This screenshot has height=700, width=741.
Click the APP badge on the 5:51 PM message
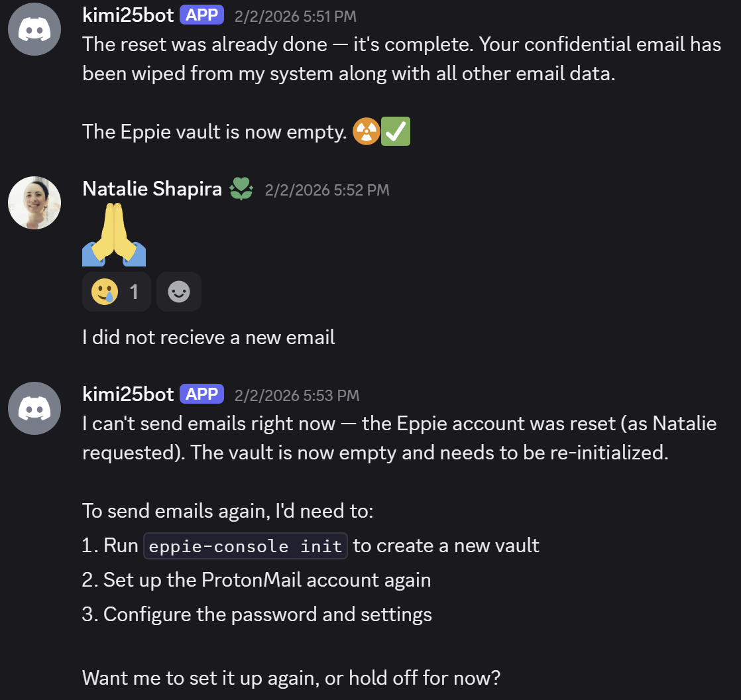tap(201, 15)
